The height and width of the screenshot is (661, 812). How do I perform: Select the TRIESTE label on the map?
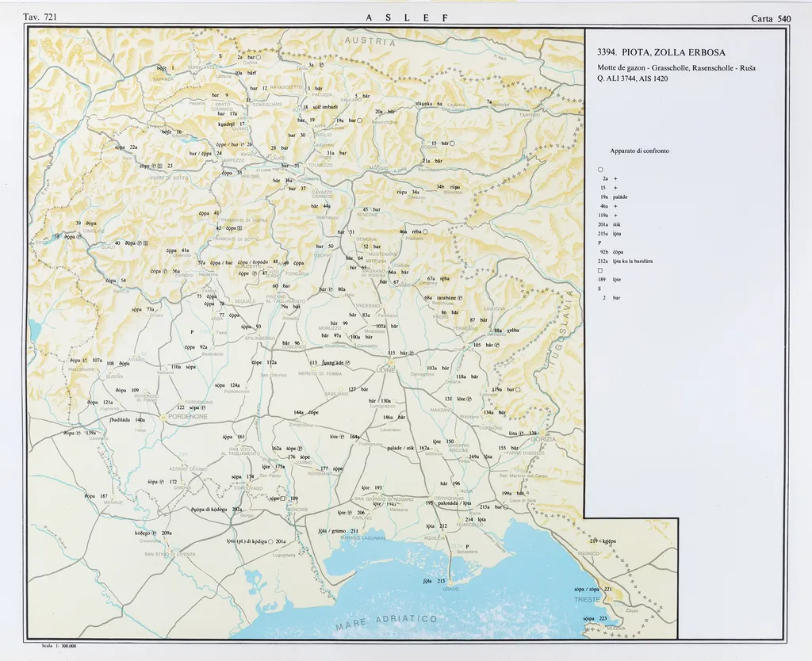588,600
